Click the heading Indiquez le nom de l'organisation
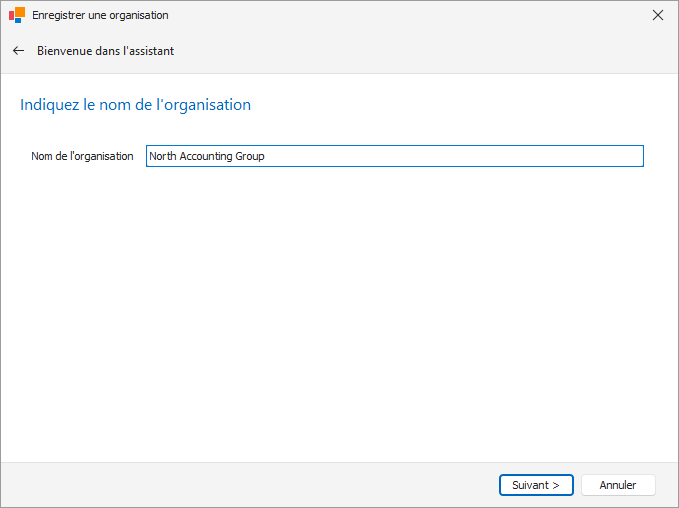Screen dimensions: 679x508 [136, 105]
